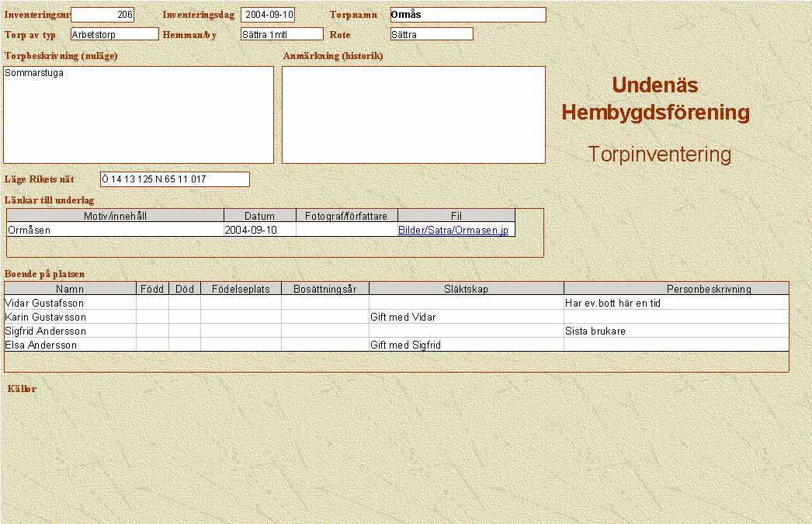Select the Inventeringsdag date field
Image resolution: width=812 pixels, height=524 pixels.
coord(268,15)
